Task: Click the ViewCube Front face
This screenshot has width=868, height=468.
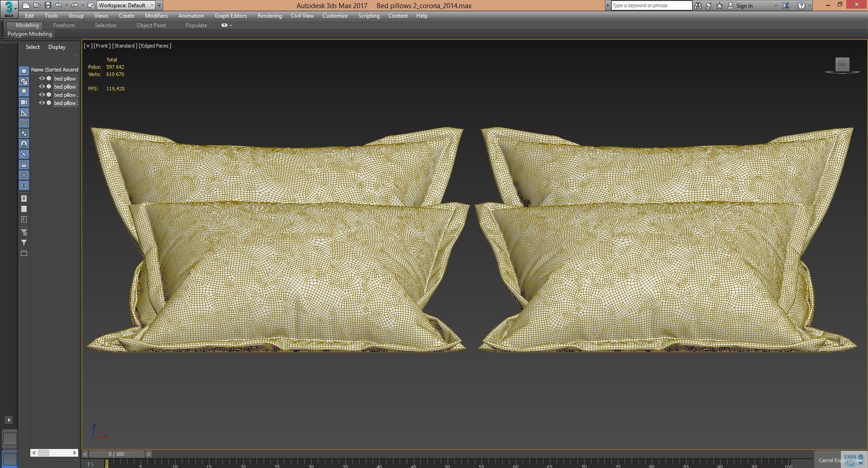Action: click(842, 64)
